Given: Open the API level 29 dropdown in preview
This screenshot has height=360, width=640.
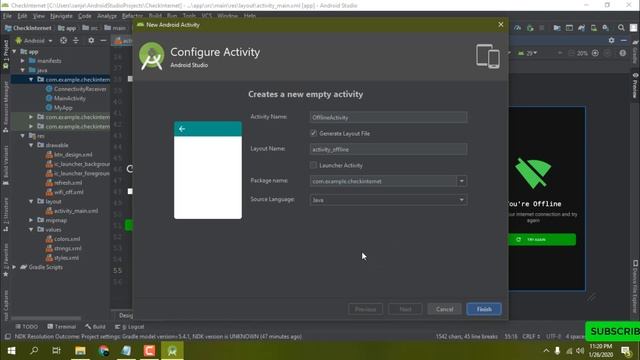Looking at the screenshot, I should (527, 53).
